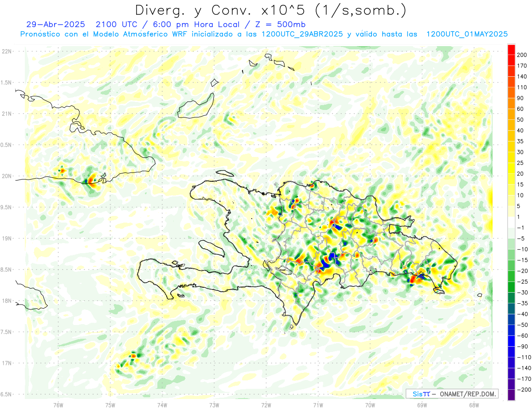This screenshot has width=532, height=411.
Task: Click the '0.5N' latitude axis label
Action: [x=7, y=145]
